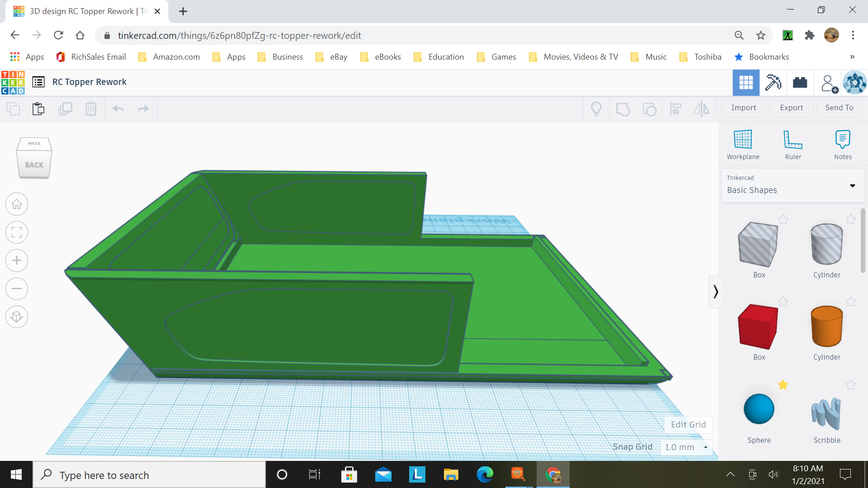Click the Zoom in plus button
868x488 pixels.
pyautogui.click(x=17, y=261)
